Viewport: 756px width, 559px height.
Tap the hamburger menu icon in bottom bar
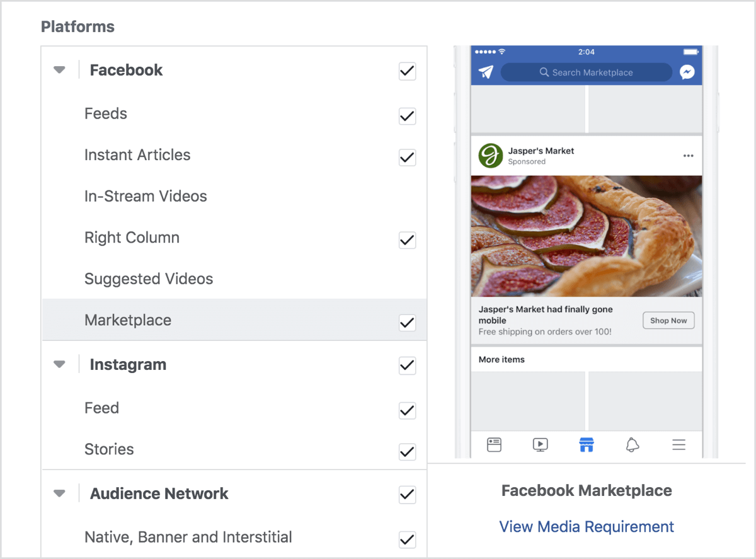[x=679, y=445]
